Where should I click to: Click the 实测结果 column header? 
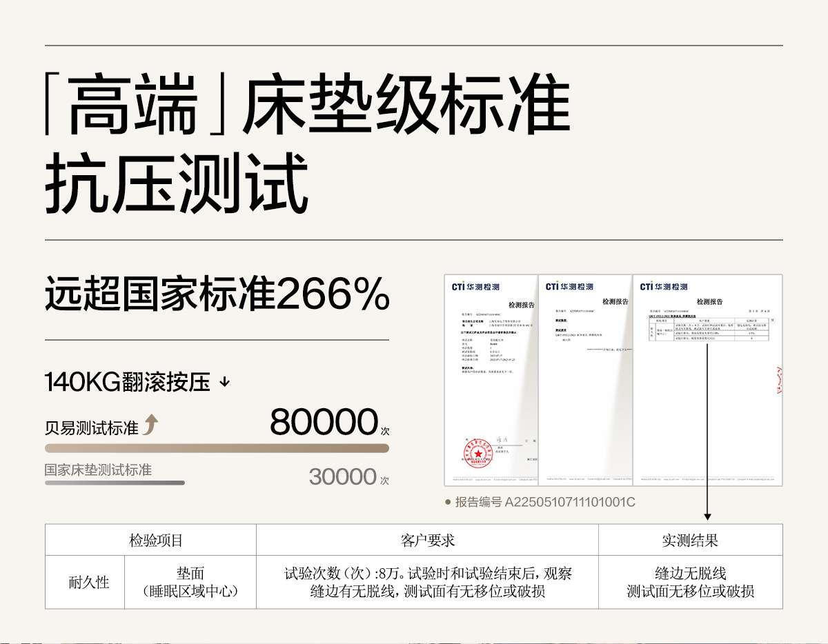tap(690, 540)
